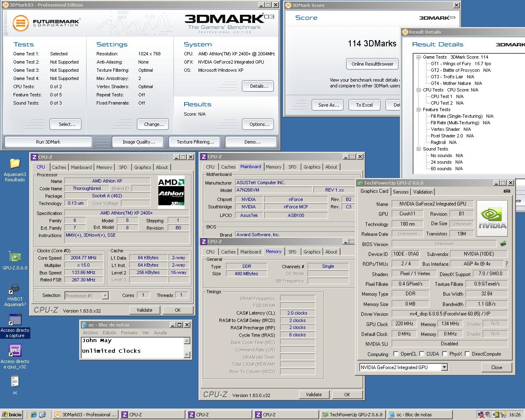The image size is (525, 420).
Task: Select the Acceso directo a capture shortcut
Action: (15, 326)
